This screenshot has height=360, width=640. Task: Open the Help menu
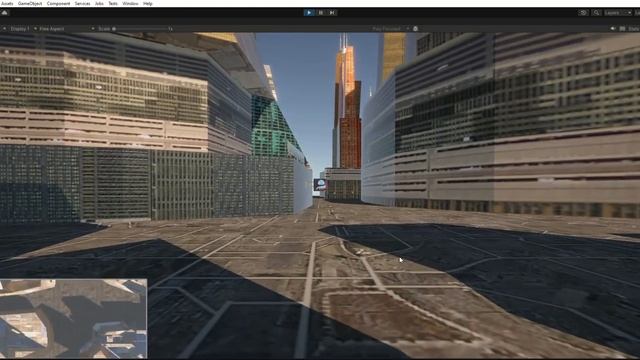point(148,3)
